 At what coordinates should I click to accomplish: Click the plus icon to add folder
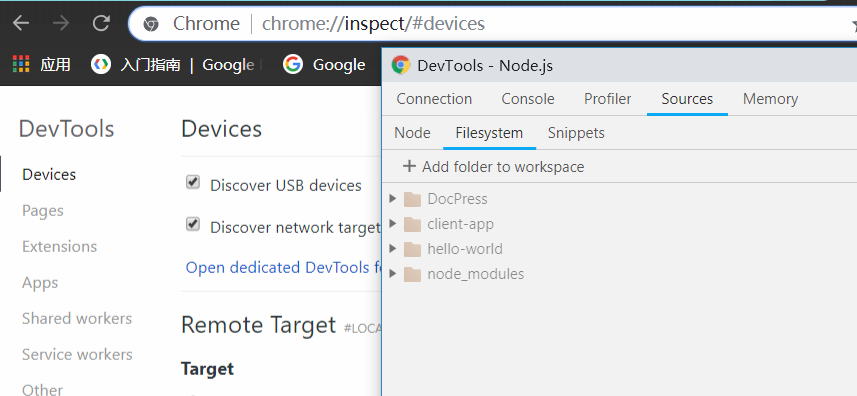(409, 166)
